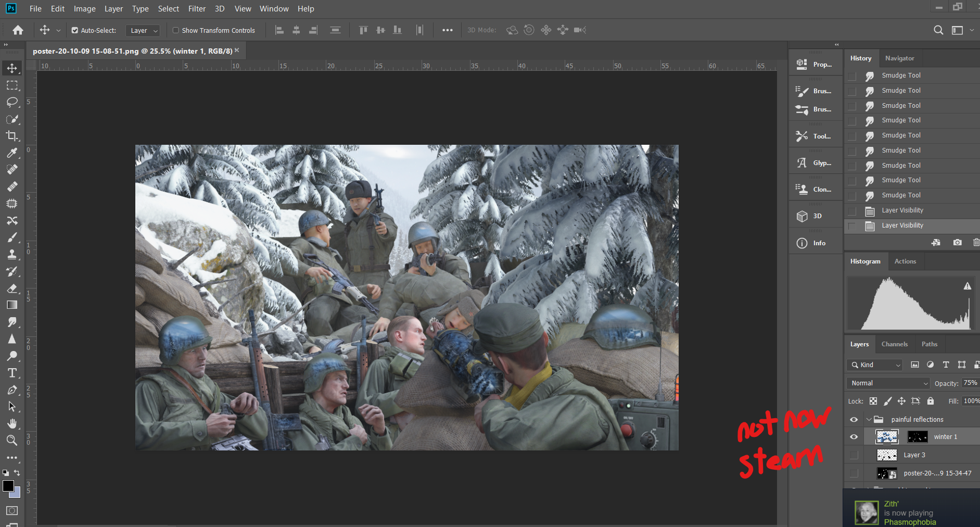Select the Dodge tool
980x527 pixels.
[12, 356]
